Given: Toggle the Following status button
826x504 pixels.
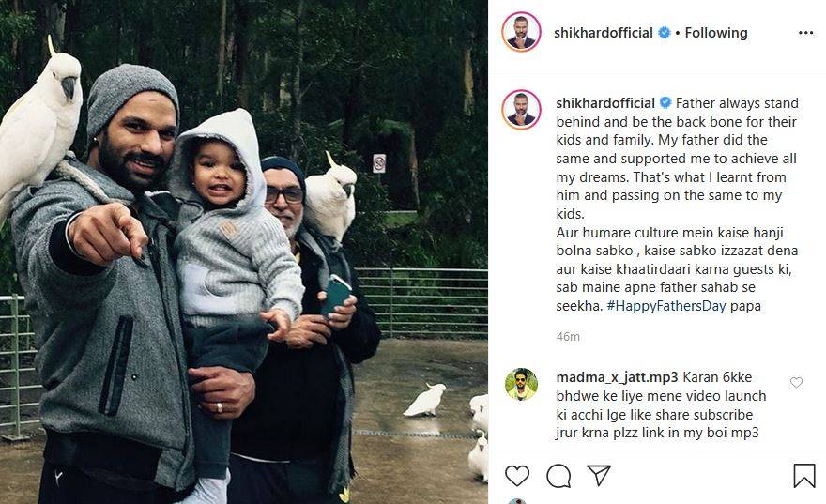Looking at the screenshot, I should tap(716, 33).
